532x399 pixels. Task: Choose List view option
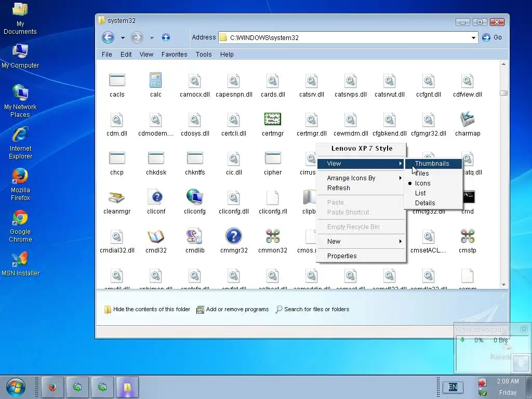click(x=433, y=193)
